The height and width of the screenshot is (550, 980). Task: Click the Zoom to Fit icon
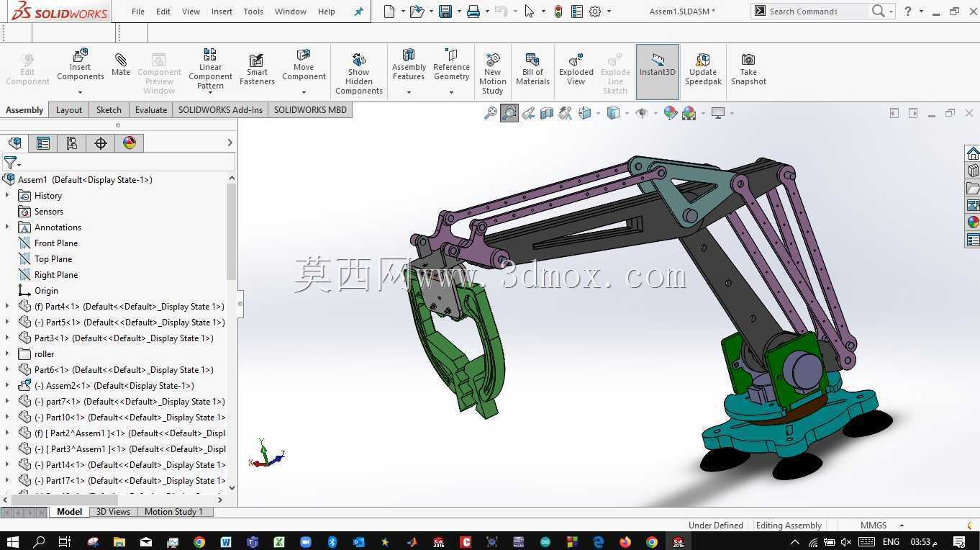[x=491, y=113]
